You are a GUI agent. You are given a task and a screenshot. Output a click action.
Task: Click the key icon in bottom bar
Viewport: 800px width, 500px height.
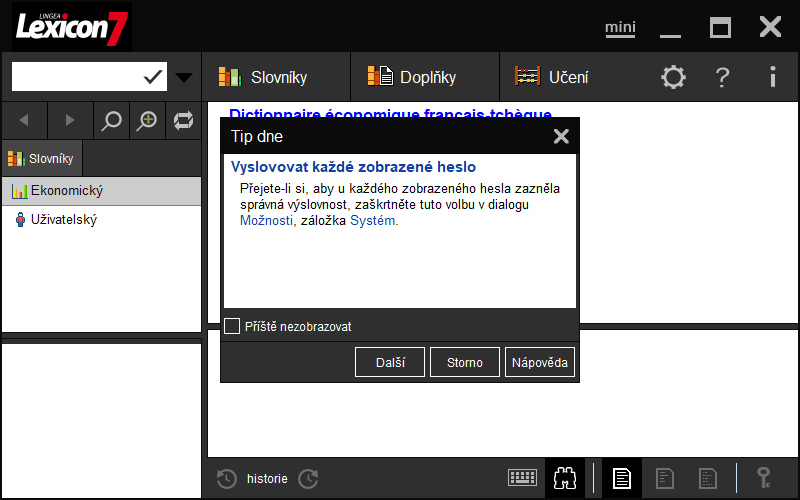click(x=764, y=478)
